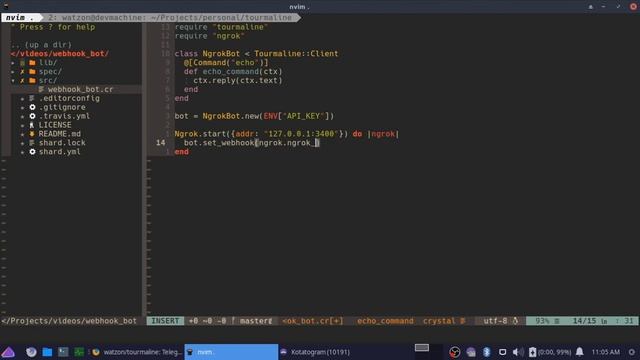This screenshot has height=360, width=640.
Task: Open shard.lock in the file tree
Action: tap(62, 143)
